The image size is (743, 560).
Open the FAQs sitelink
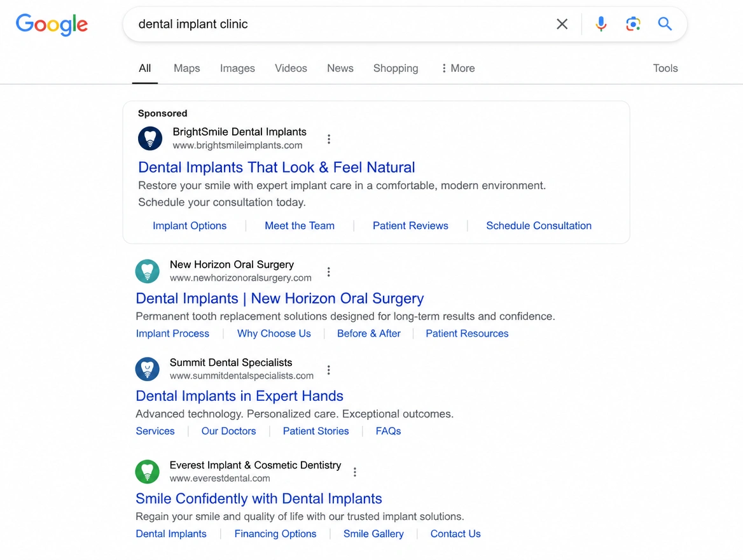coord(388,431)
